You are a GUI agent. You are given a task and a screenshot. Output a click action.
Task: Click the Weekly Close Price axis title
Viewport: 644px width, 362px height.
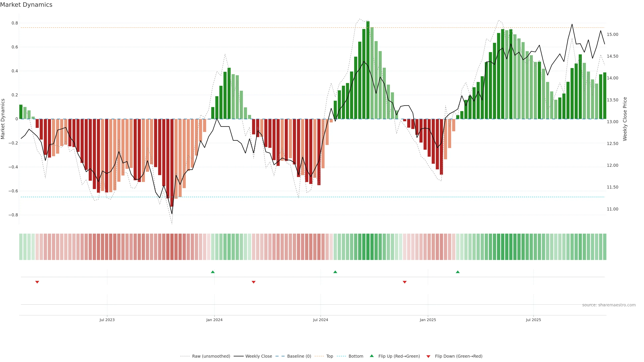click(x=625, y=119)
